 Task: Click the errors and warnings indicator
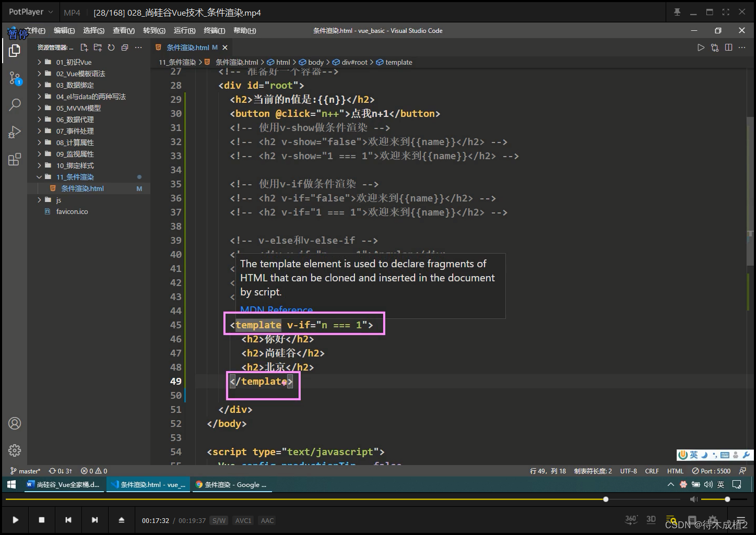point(94,471)
